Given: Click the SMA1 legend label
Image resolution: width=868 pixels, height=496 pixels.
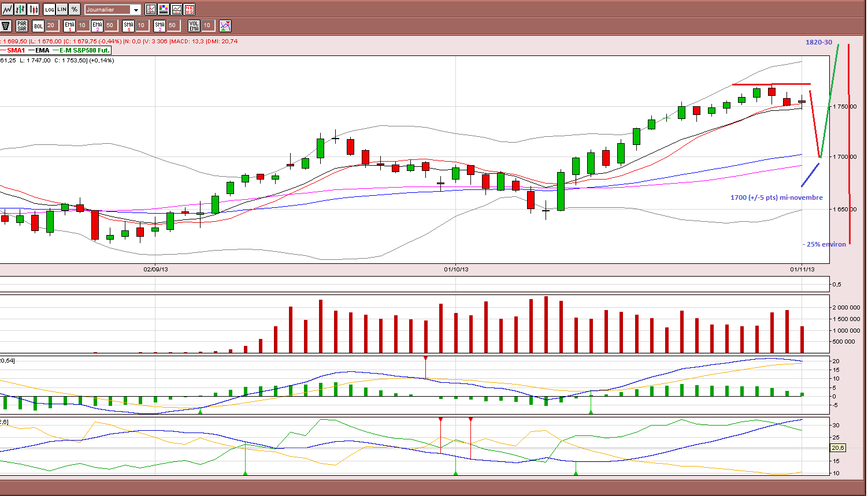Looking at the screenshot, I should pos(16,50).
